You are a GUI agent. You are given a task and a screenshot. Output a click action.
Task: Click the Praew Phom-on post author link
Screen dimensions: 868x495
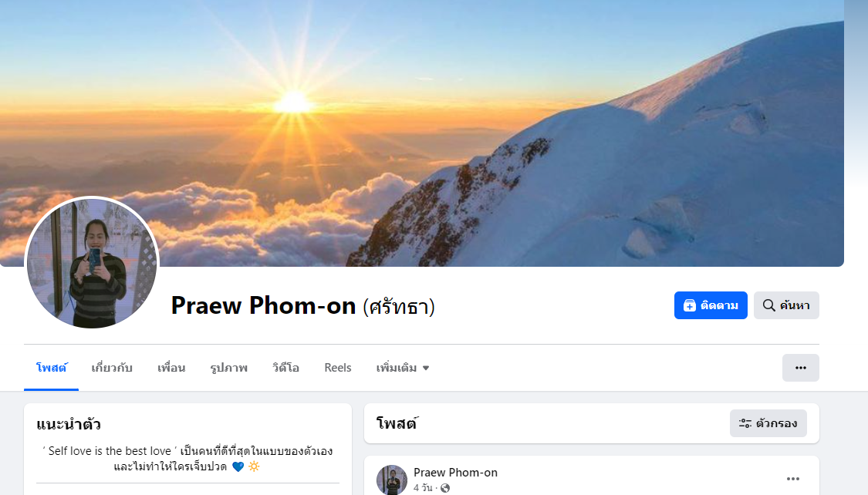[455, 473]
